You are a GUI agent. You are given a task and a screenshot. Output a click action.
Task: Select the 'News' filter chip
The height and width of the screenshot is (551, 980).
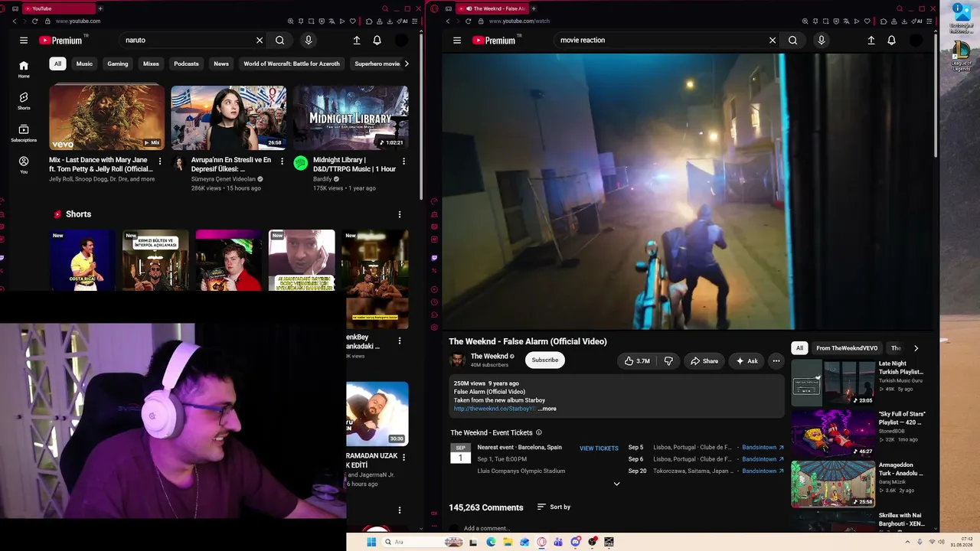[221, 64]
